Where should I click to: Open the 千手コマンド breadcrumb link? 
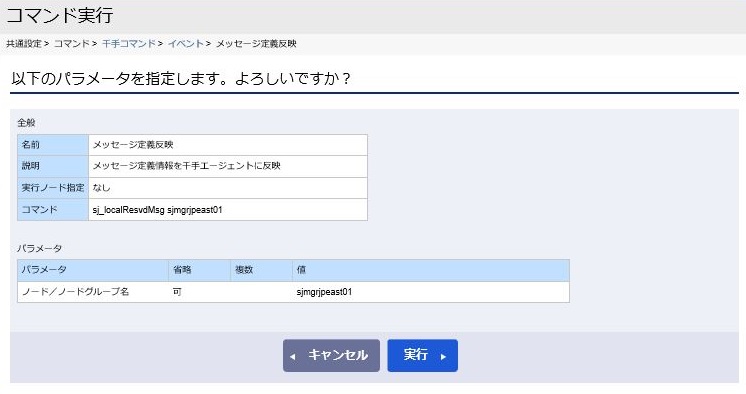pos(129,44)
